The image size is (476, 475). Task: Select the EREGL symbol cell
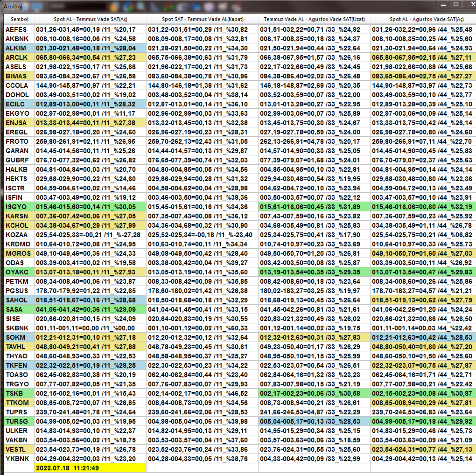point(19,132)
